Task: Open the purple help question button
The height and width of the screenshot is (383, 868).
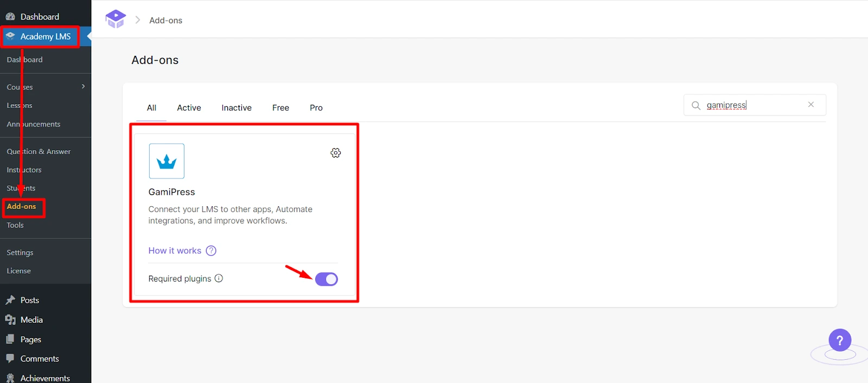Action: pos(840,341)
